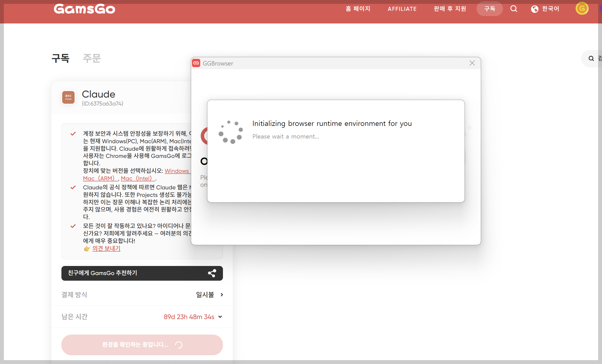
Task: Expand the remaining time dropdown arrow
Action: (x=220, y=317)
